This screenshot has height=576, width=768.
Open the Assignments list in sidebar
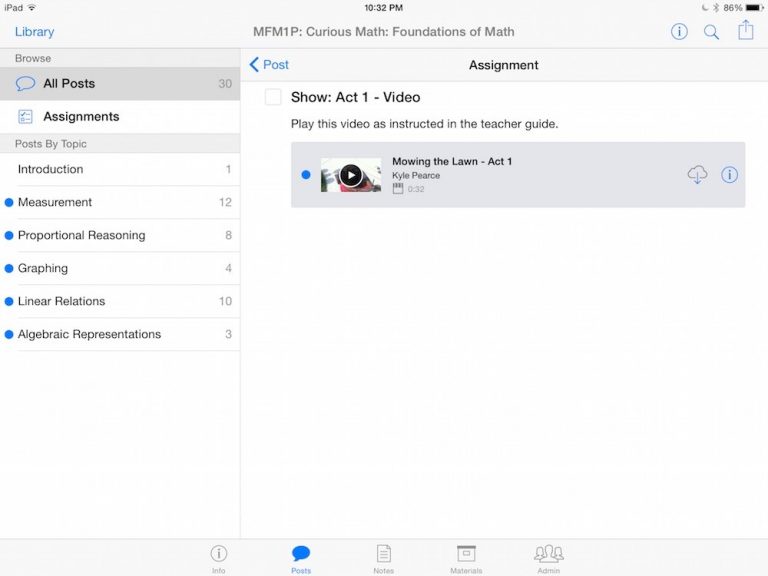pos(80,117)
